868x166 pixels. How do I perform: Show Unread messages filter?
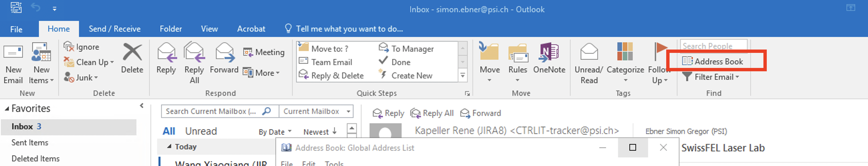[x=201, y=131]
